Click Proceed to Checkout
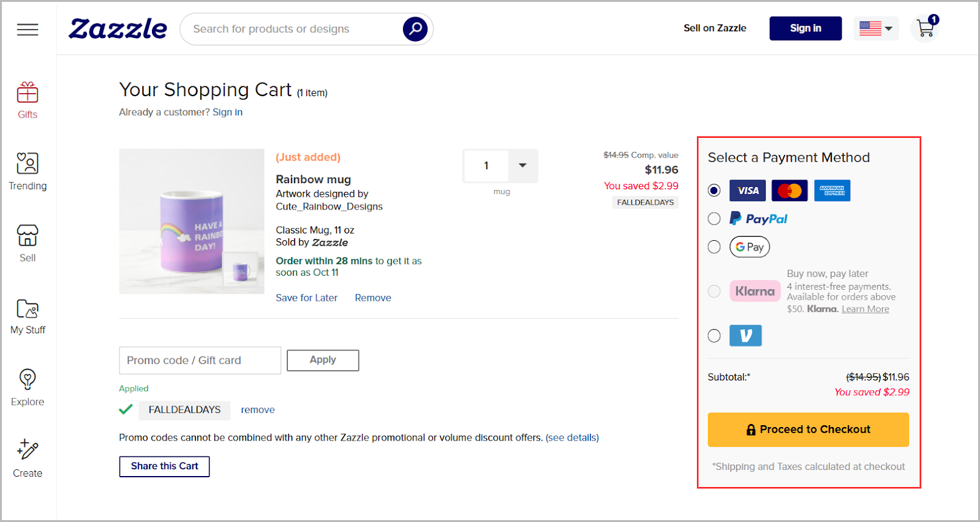The width and height of the screenshot is (980, 522). click(x=809, y=429)
